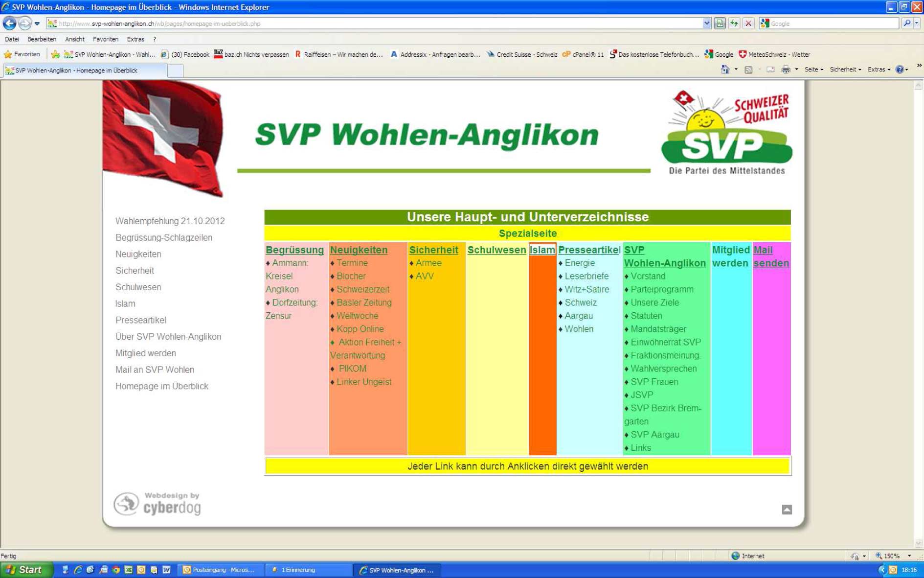The height and width of the screenshot is (578, 924).
Task: Open the Credit Suisse - Schweiz bookmark
Action: point(521,54)
